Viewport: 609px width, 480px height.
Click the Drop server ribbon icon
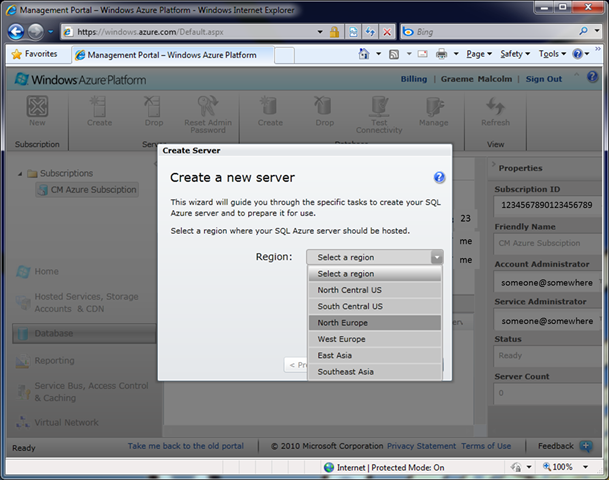pos(153,106)
